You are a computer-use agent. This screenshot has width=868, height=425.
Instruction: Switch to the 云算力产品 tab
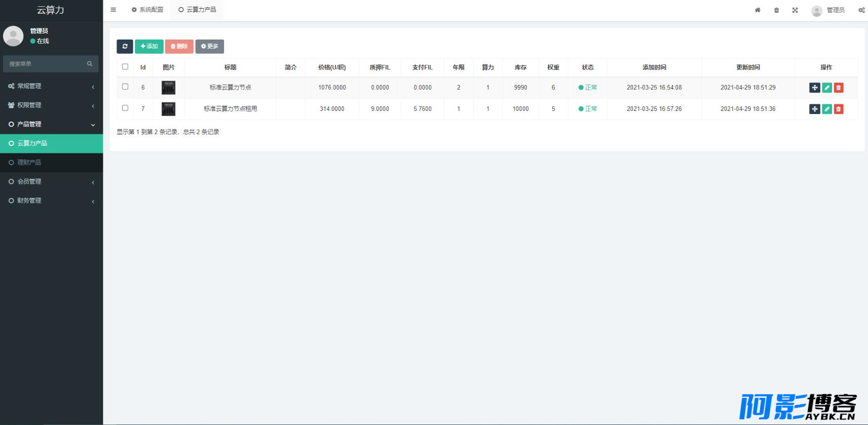click(x=197, y=10)
